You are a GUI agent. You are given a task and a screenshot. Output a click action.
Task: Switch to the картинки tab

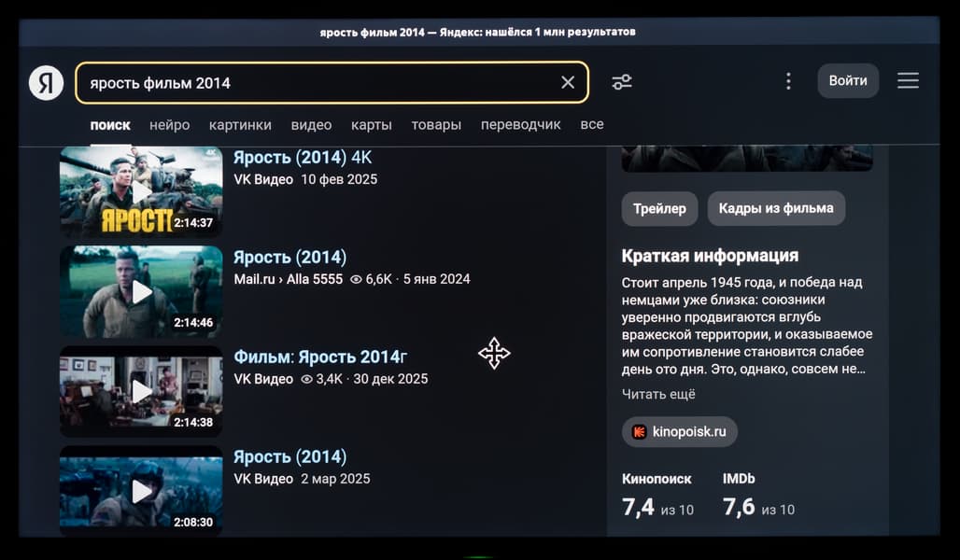(x=240, y=125)
